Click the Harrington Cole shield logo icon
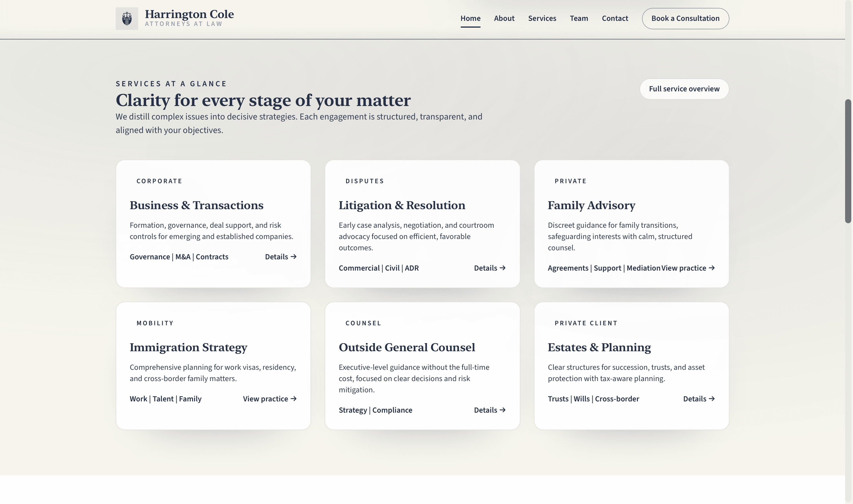Viewport: 853px width, 504px height. [x=127, y=19]
